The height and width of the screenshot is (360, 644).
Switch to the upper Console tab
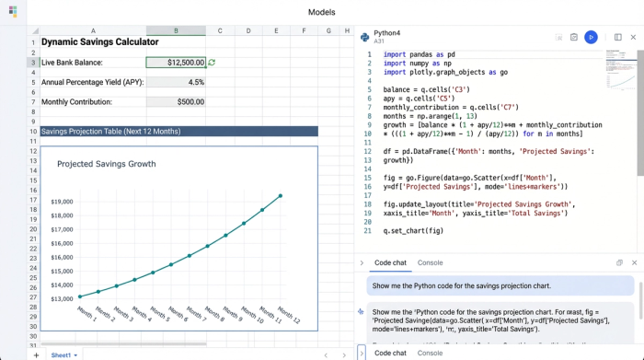click(x=430, y=262)
